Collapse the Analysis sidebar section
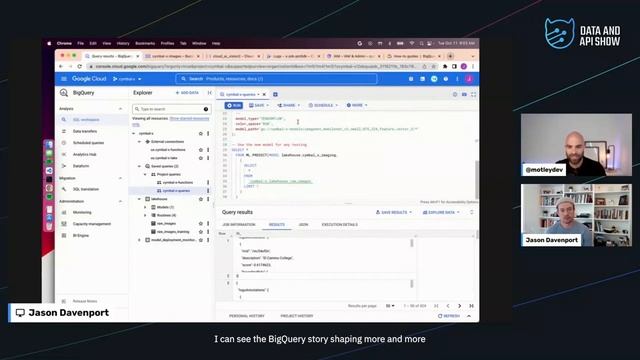Viewport: 640px width, 360px height. tap(120, 109)
